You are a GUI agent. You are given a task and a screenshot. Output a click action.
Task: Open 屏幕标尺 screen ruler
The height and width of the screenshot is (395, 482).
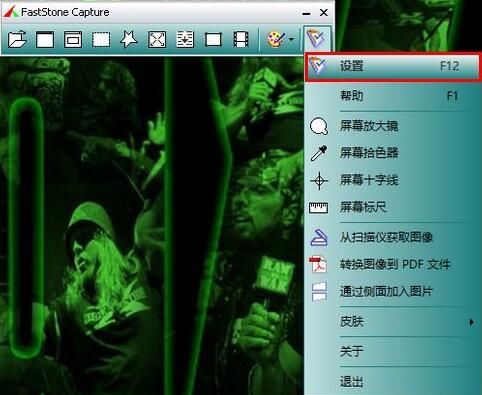click(x=392, y=207)
